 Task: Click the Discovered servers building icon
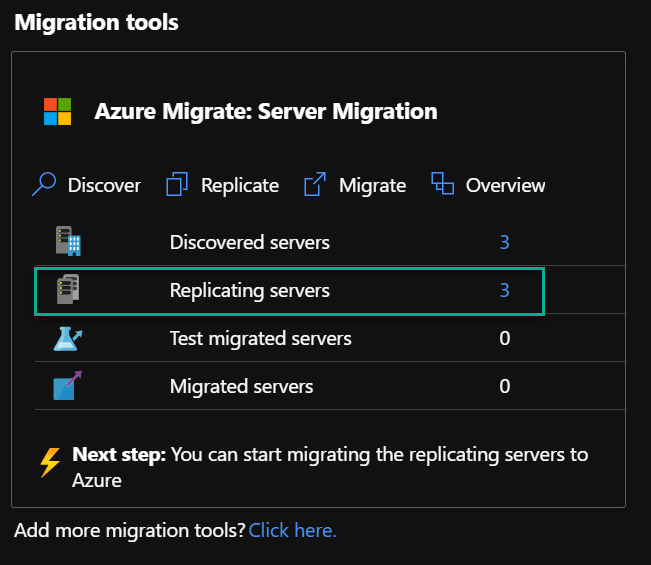tap(68, 241)
